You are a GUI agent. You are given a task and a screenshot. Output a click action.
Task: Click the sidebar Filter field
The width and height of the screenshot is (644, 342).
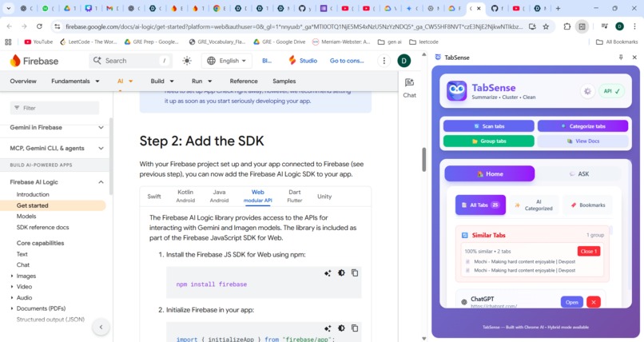[x=54, y=108]
